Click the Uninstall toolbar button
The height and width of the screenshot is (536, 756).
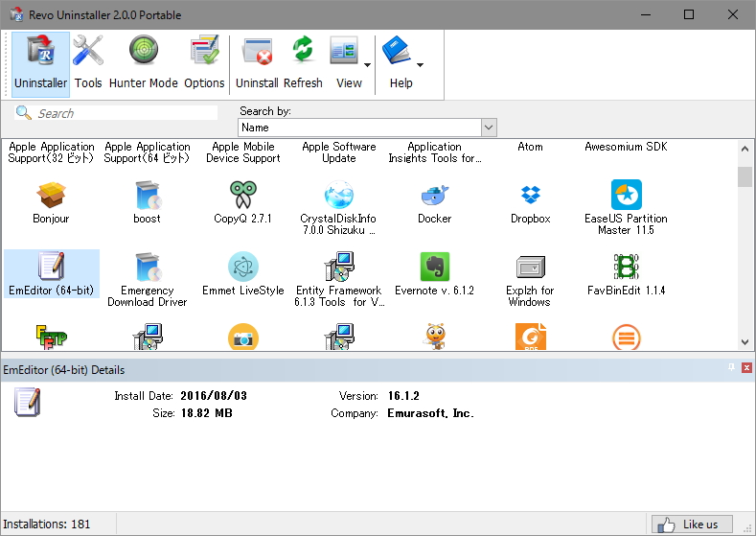(x=257, y=63)
